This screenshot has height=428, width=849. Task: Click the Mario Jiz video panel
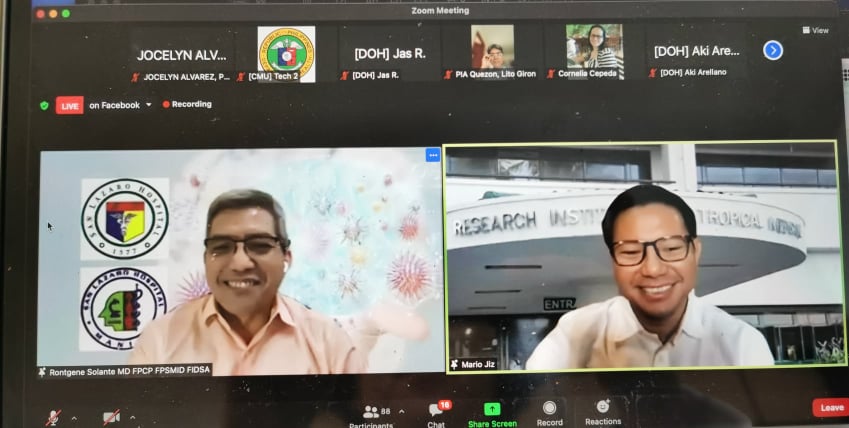(x=644, y=257)
